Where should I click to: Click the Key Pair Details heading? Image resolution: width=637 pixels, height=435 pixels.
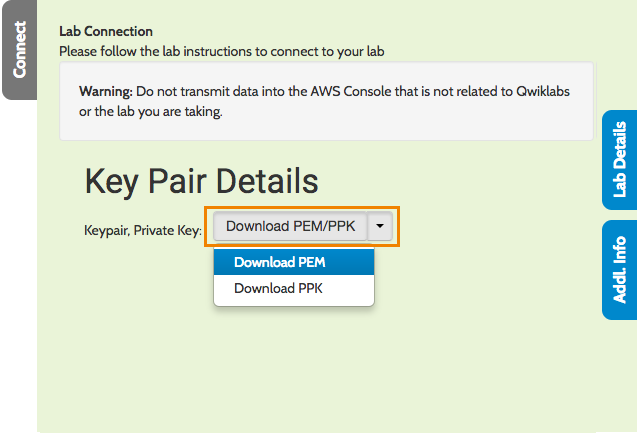tap(201, 181)
